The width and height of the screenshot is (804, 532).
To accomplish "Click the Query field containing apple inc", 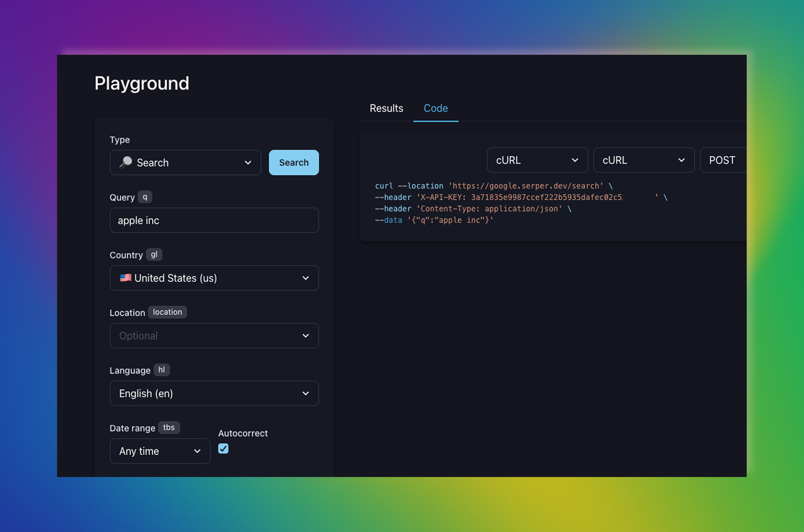I will pyautogui.click(x=214, y=220).
